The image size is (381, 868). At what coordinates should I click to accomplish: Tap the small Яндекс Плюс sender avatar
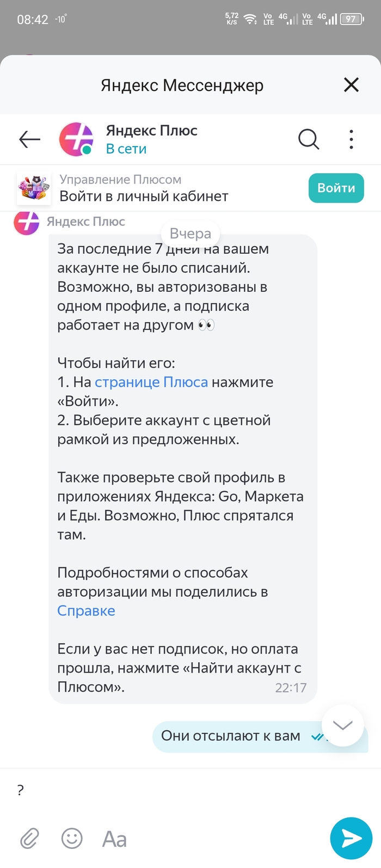pyautogui.click(x=26, y=222)
